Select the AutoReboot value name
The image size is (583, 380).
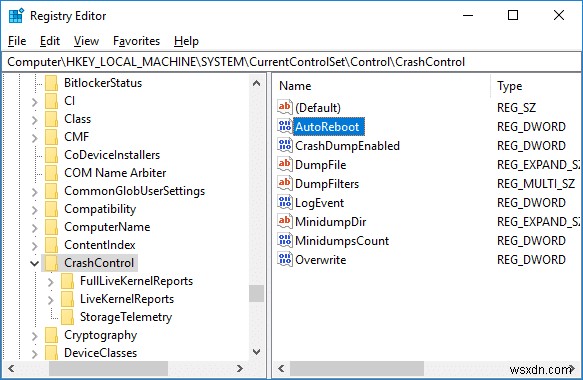[x=328, y=127]
